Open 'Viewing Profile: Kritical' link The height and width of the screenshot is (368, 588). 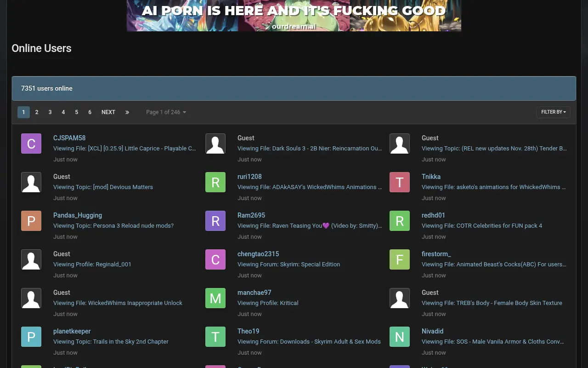tap(268, 303)
